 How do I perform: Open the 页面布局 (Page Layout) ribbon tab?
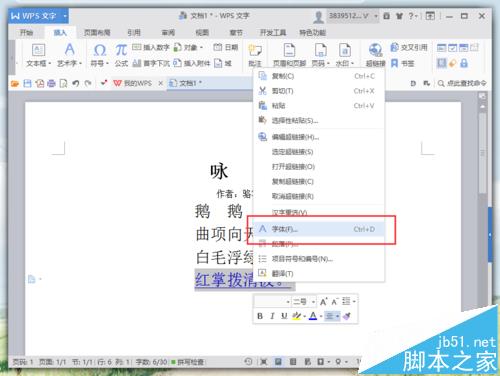[97, 32]
